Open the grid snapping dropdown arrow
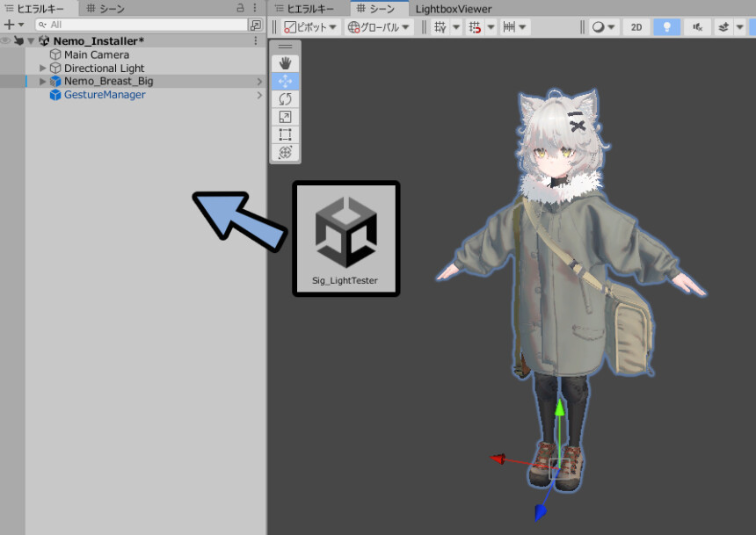 coord(491,27)
